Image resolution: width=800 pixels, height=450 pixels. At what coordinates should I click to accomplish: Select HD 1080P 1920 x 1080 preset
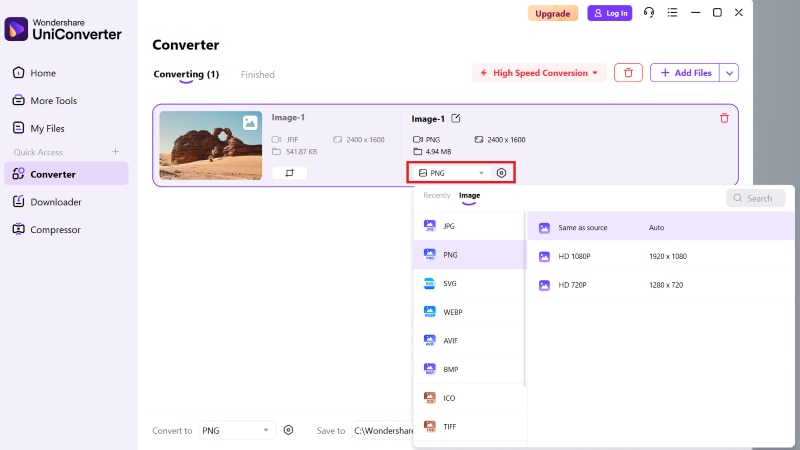click(661, 256)
